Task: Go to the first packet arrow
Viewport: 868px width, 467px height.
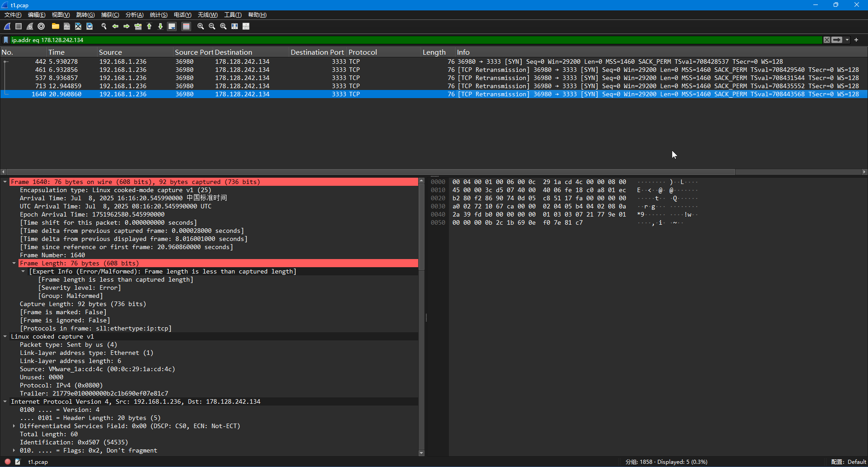Action: (x=149, y=27)
